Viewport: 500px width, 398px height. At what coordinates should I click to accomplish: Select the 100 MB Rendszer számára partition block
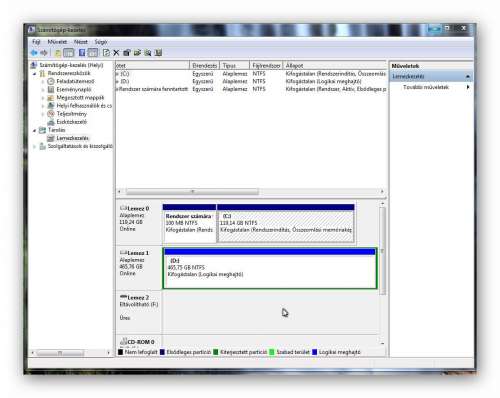[189, 223]
